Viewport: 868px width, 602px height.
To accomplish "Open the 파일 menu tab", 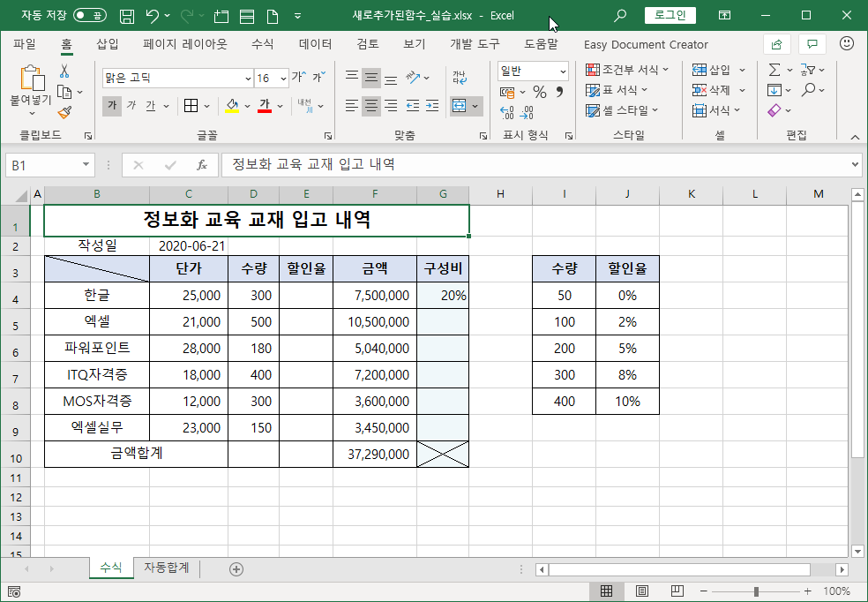I will tap(25, 44).
